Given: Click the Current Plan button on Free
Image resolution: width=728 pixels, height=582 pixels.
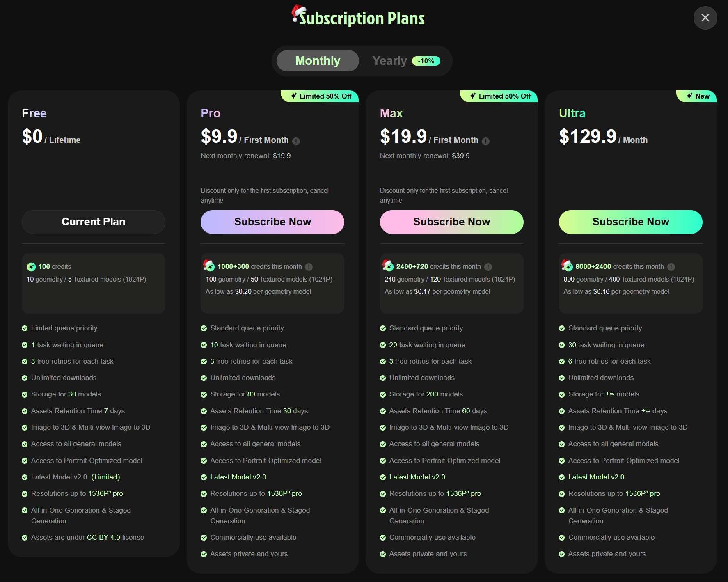Looking at the screenshot, I should (94, 222).
